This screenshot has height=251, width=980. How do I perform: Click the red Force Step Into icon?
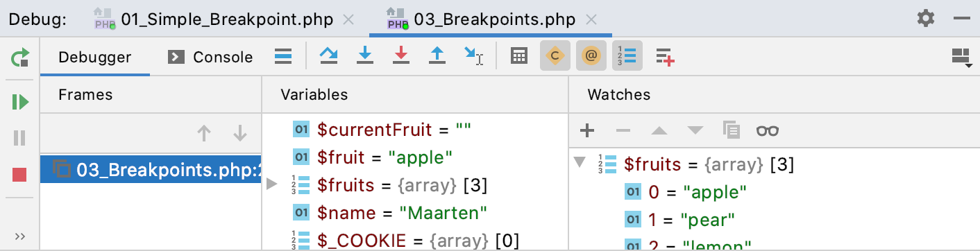click(x=400, y=56)
